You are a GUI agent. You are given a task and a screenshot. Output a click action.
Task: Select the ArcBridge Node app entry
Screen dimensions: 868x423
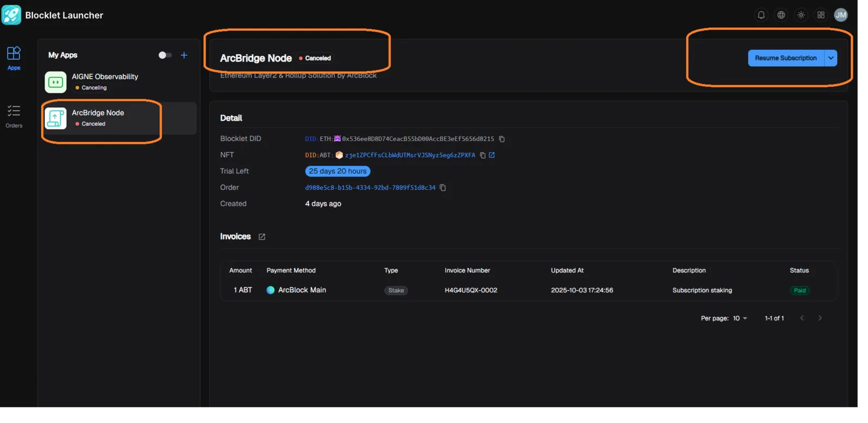[x=119, y=118]
